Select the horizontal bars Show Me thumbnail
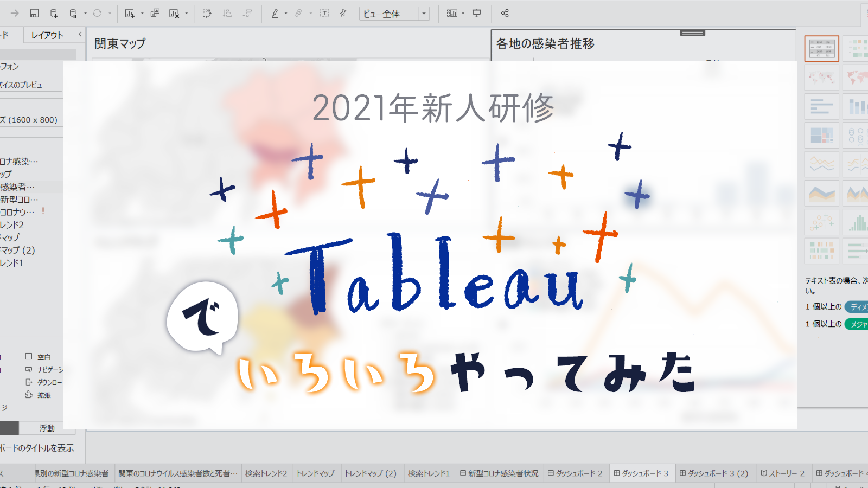Screen dimensions: 868x488 pos(822,106)
